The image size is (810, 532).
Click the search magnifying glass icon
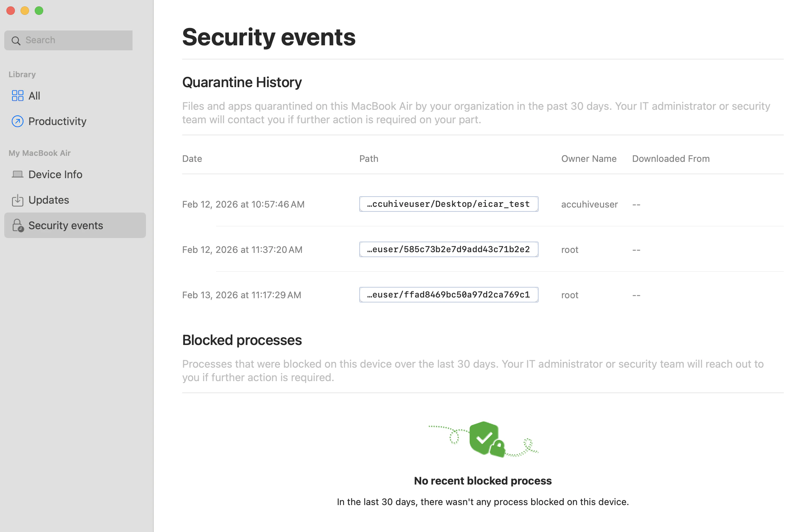tap(16, 40)
